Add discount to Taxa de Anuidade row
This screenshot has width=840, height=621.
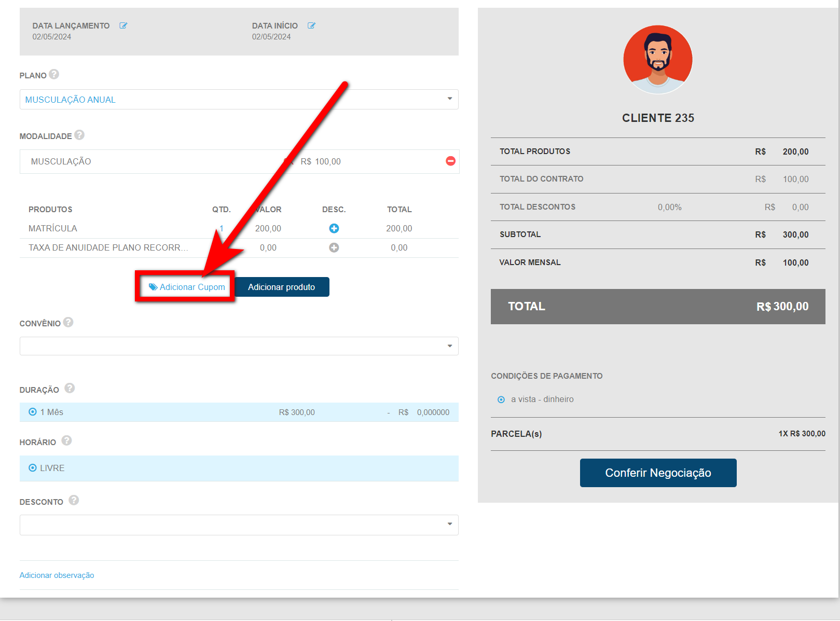[x=334, y=247]
